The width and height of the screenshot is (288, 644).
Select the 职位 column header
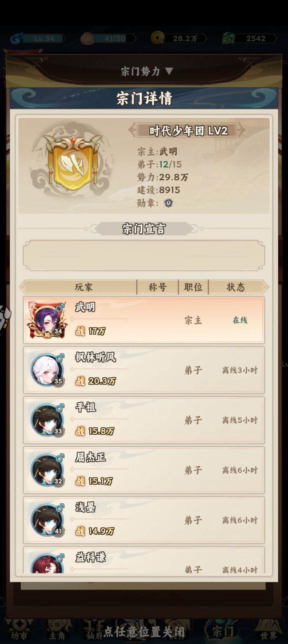point(193,287)
